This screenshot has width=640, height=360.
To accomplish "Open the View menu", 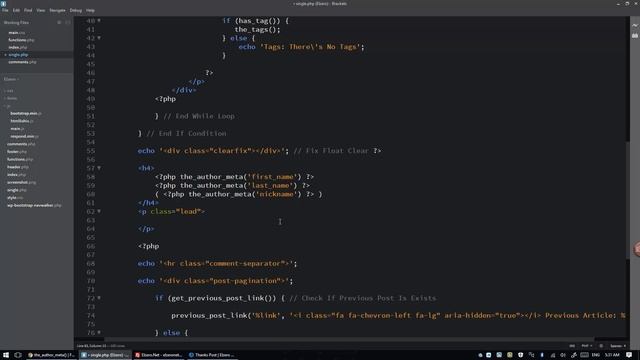I will coord(41,10).
